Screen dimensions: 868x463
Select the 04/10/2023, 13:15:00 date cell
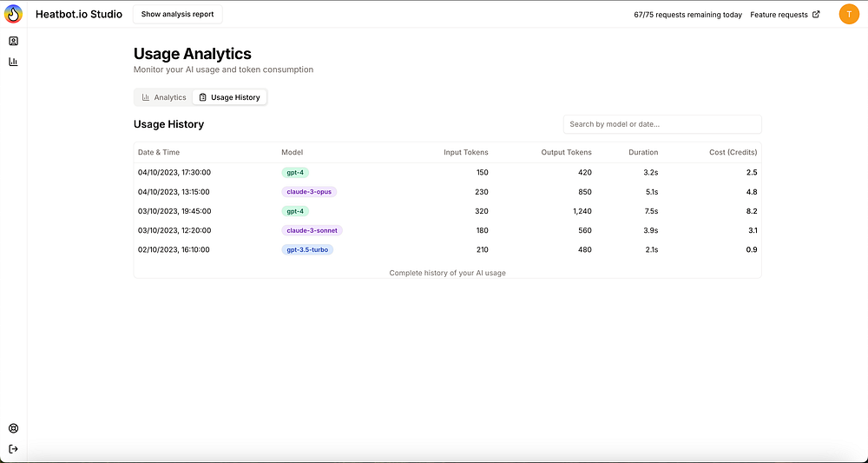[x=174, y=192]
